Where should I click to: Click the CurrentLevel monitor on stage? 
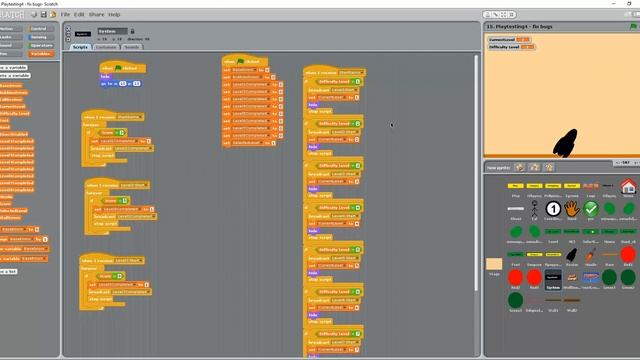509,40
